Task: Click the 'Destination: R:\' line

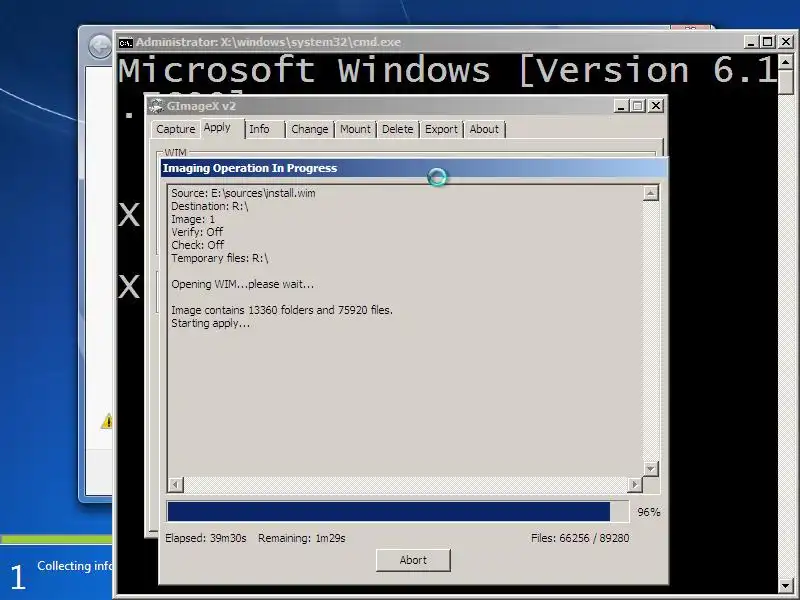Action: (x=210, y=207)
